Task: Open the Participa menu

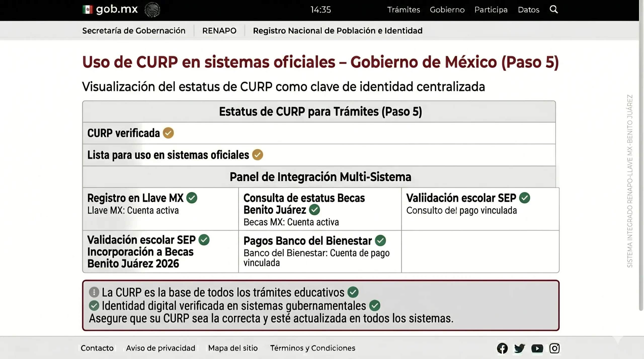Action: pos(491,10)
